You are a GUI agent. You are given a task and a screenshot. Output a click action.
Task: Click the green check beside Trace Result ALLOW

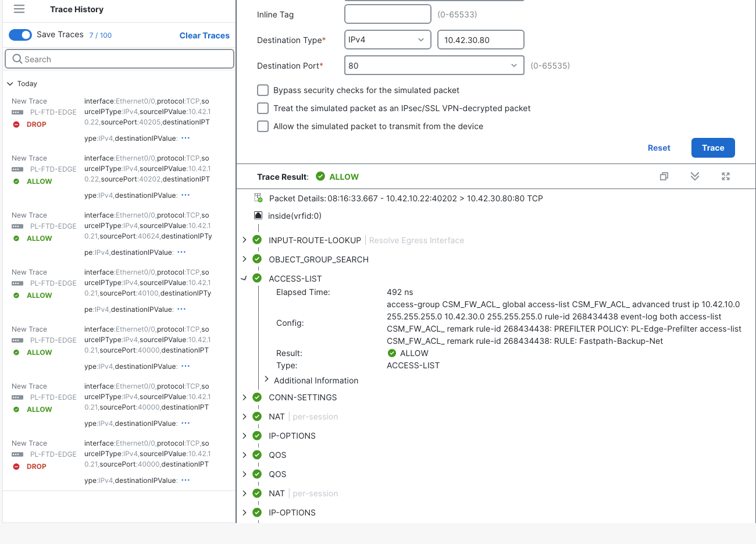click(x=320, y=176)
